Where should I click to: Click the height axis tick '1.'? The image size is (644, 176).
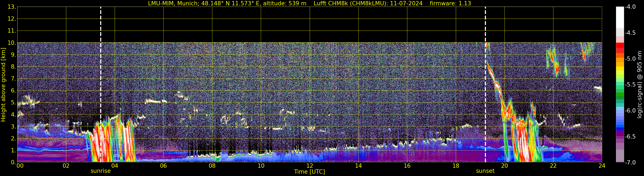[13, 151]
